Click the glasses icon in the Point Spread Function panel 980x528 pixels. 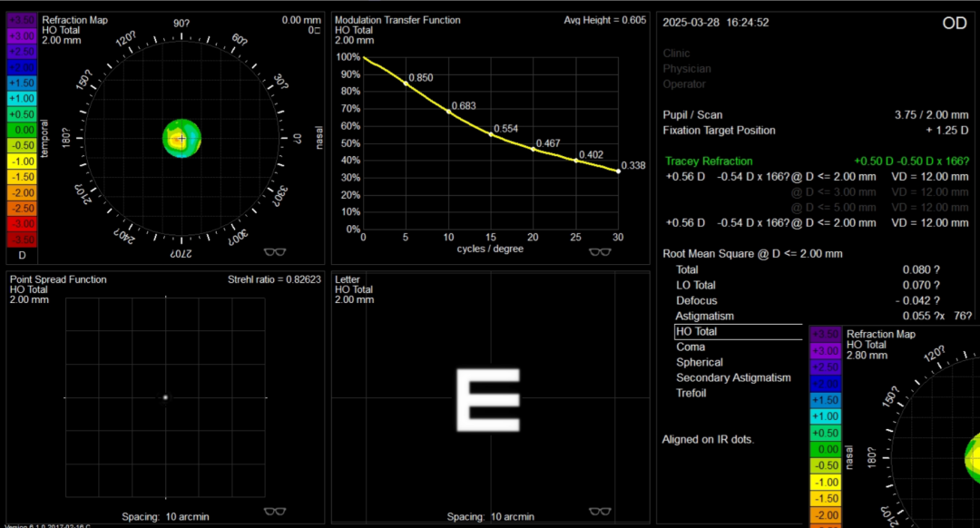[x=275, y=511]
